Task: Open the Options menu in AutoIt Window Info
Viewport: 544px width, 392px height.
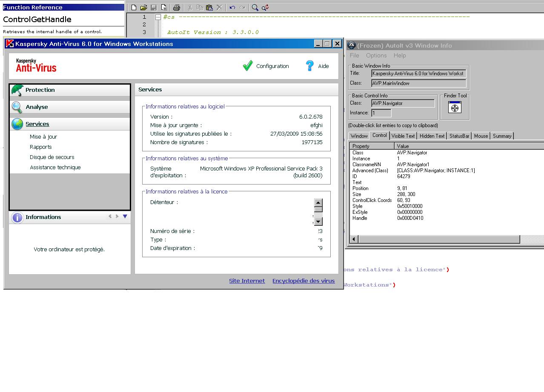Action: point(376,55)
